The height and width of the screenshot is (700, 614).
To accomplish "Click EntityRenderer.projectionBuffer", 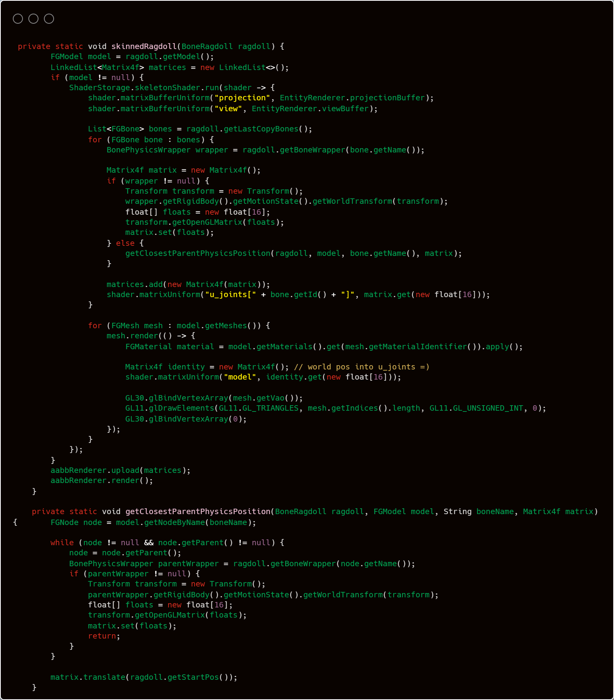I will pyautogui.click(x=352, y=98).
